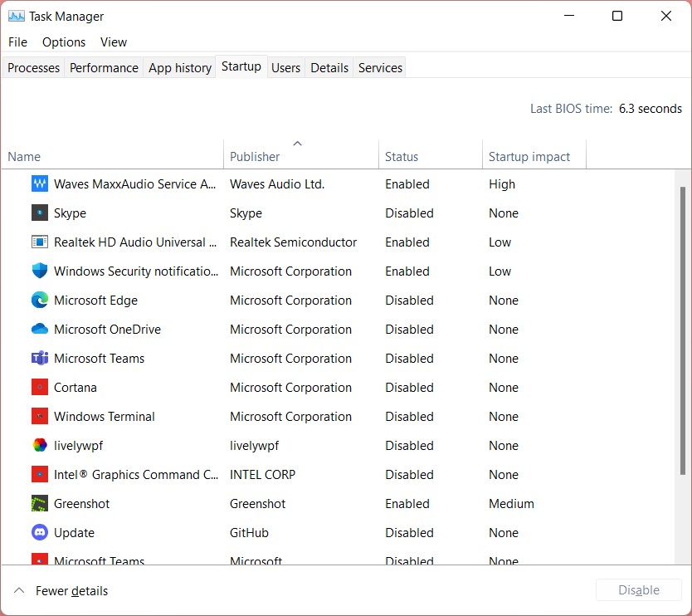
Task: Click the Waves Audio Ltd. publisher cell
Action: point(277,184)
